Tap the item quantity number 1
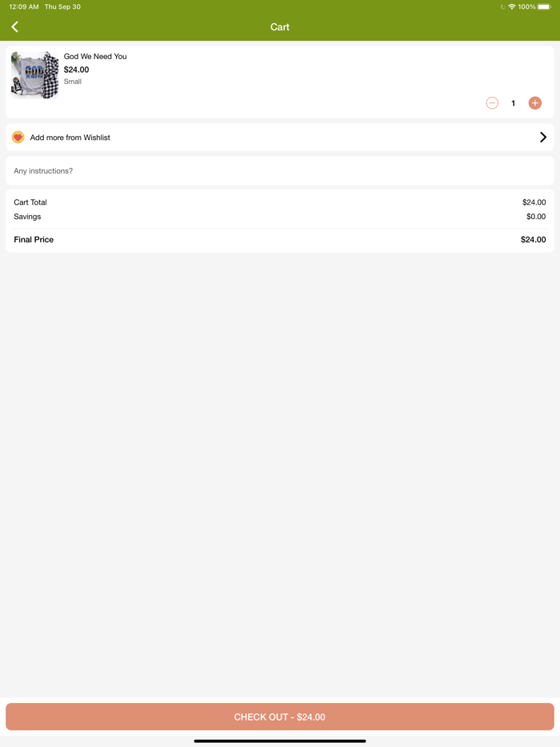 pyautogui.click(x=514, y=103)
